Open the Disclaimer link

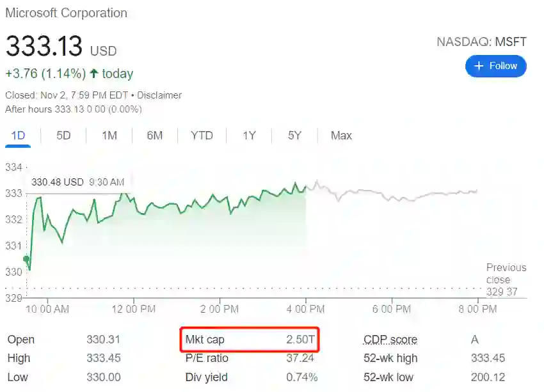(x=159, y=95)
